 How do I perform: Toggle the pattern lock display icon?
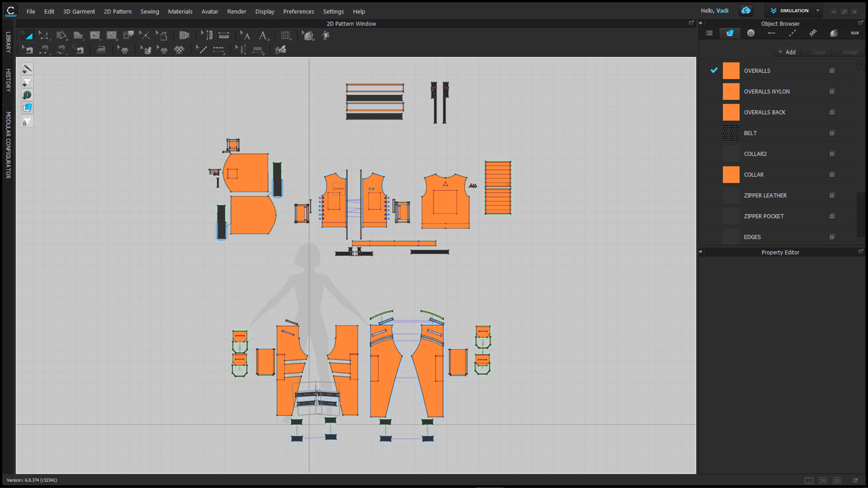[27, 121]
